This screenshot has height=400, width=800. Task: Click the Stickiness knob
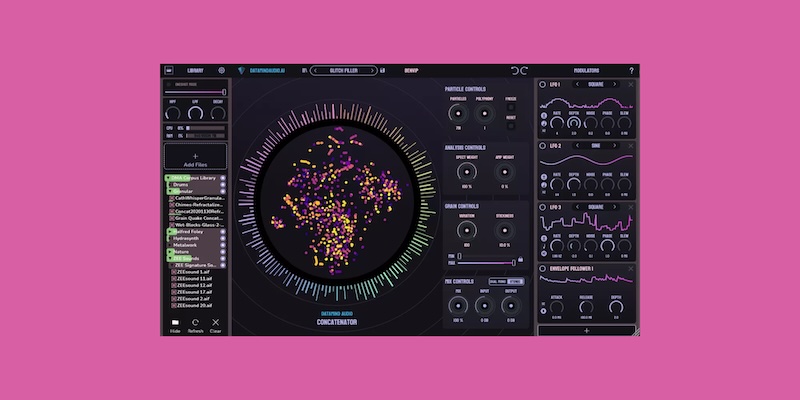click(x=504, y=231)
